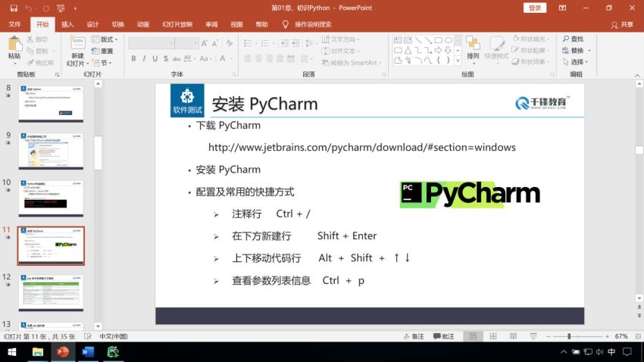Open the 排列 arrange dropdown

coord(473,51)
